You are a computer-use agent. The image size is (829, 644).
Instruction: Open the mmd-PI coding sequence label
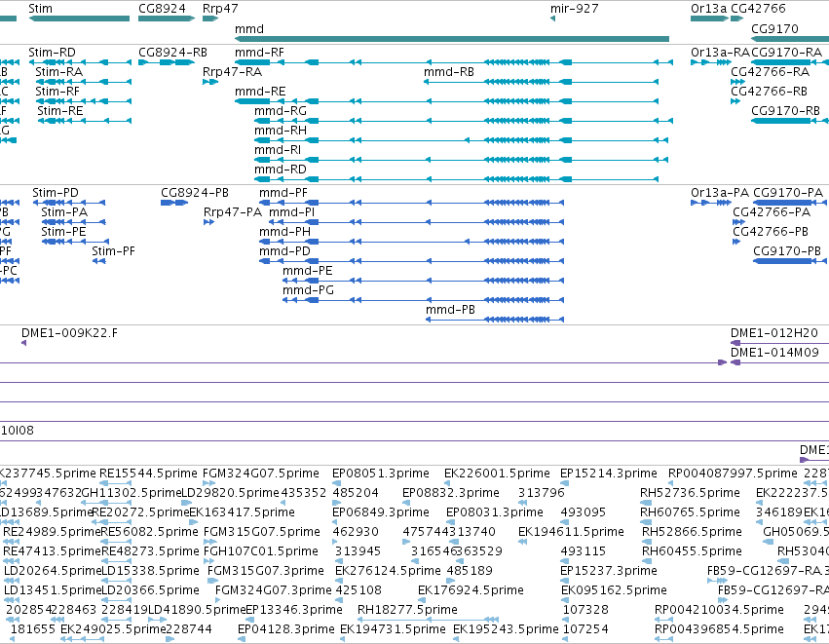pos(292,212)
